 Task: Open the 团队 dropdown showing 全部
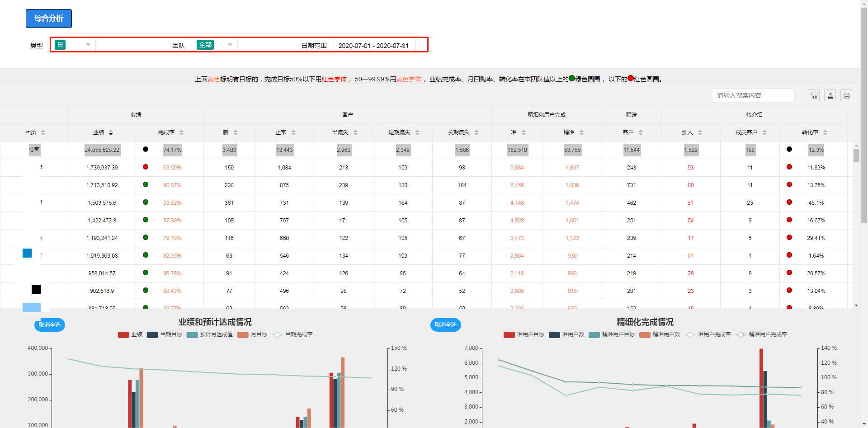tap(215, 45)
